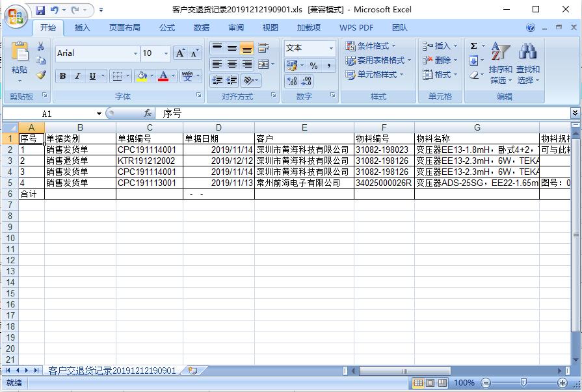Image resolution: width=582 pixels, height=392 pixels.
Task: Expand the number format dropdown showing 文本
Action: [331, 48]
